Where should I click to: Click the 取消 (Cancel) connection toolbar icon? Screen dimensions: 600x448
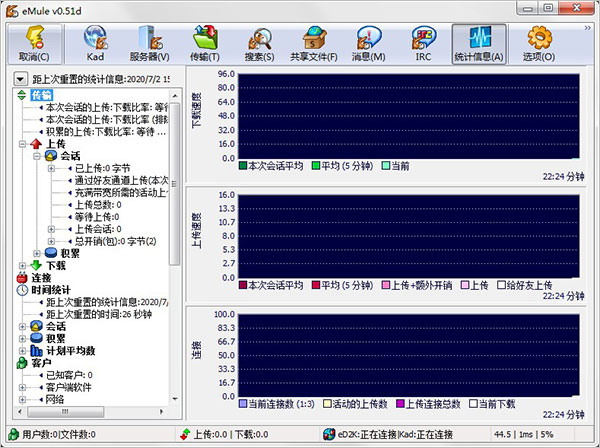pos(35,43)
